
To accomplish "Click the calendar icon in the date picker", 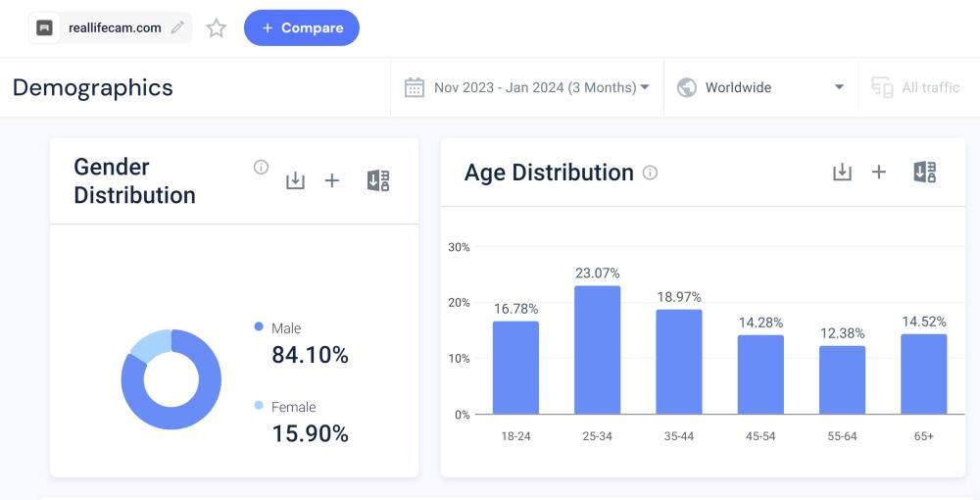I will 415,87.
